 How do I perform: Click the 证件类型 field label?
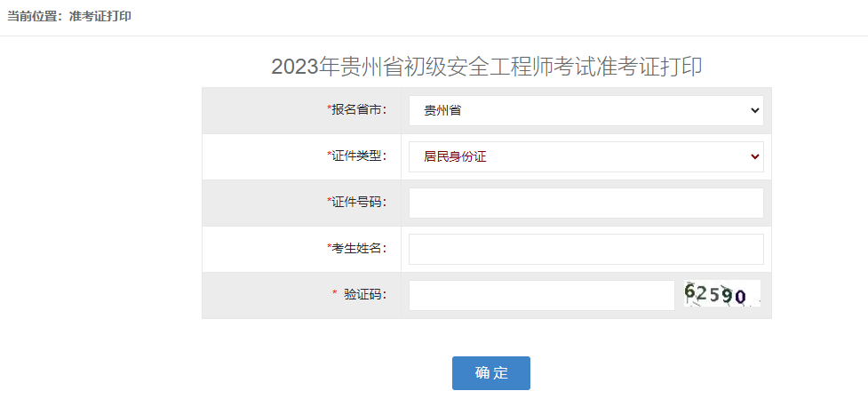360,156
